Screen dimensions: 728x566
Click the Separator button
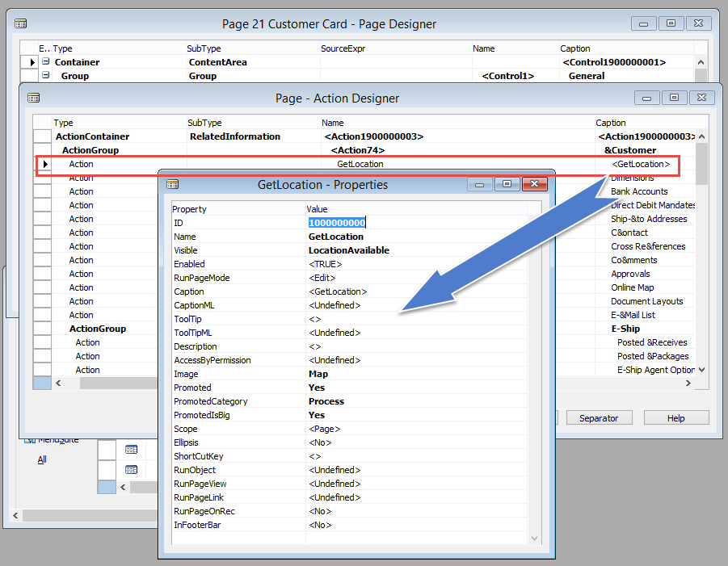pos(599,417)
